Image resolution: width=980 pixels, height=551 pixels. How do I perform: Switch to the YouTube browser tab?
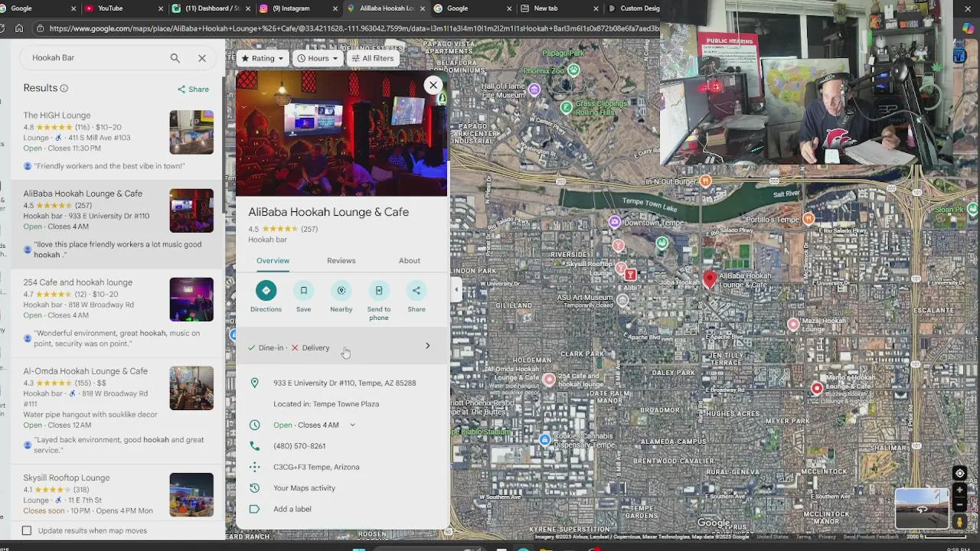[123, 8]
